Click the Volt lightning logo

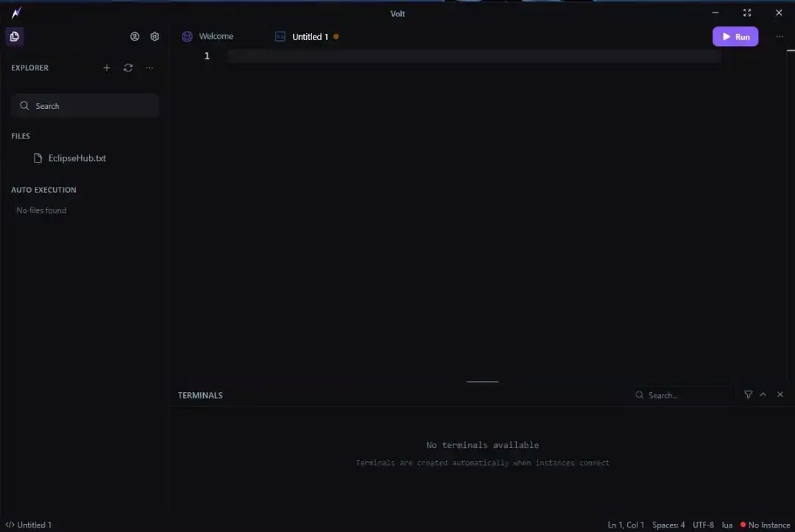click(x=16, y=13)
